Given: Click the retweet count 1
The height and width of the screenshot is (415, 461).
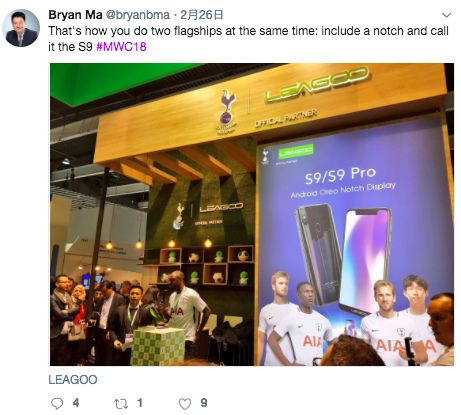Looking at the screenshot, I should 140,403.
